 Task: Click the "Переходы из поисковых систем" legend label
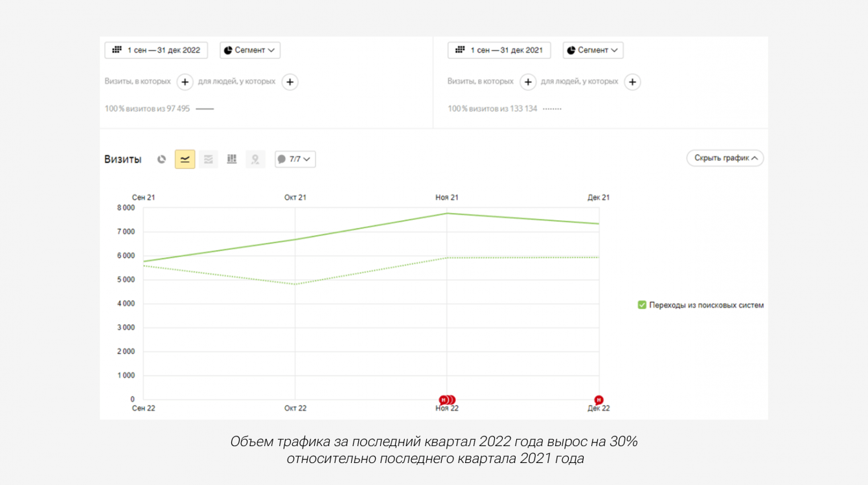pyautogui.click(x=706, y=305)
